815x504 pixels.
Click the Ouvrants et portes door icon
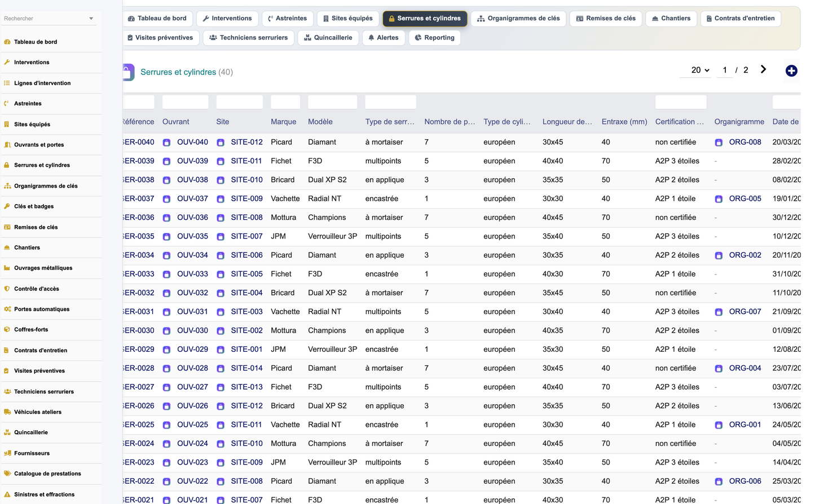[7, 144]
